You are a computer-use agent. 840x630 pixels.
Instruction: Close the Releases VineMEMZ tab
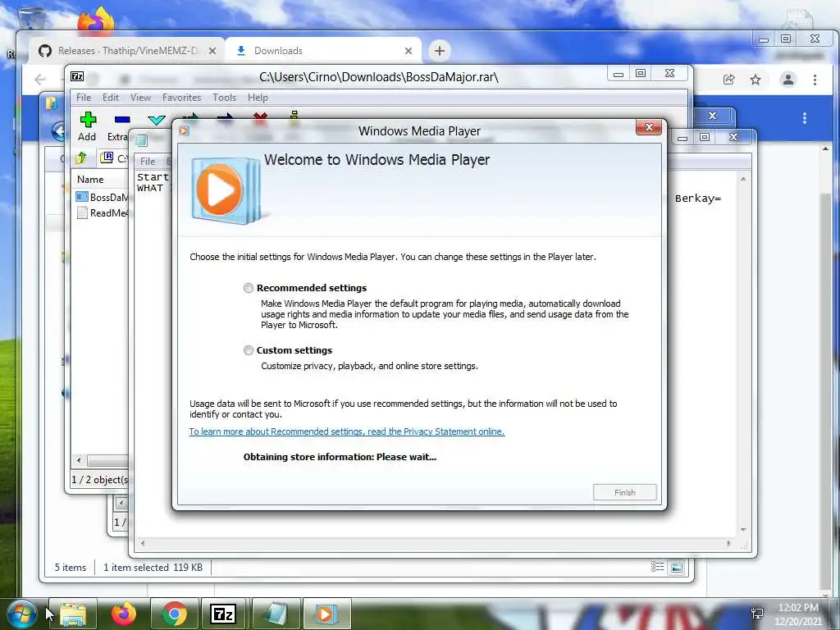(x=212, y=51)
